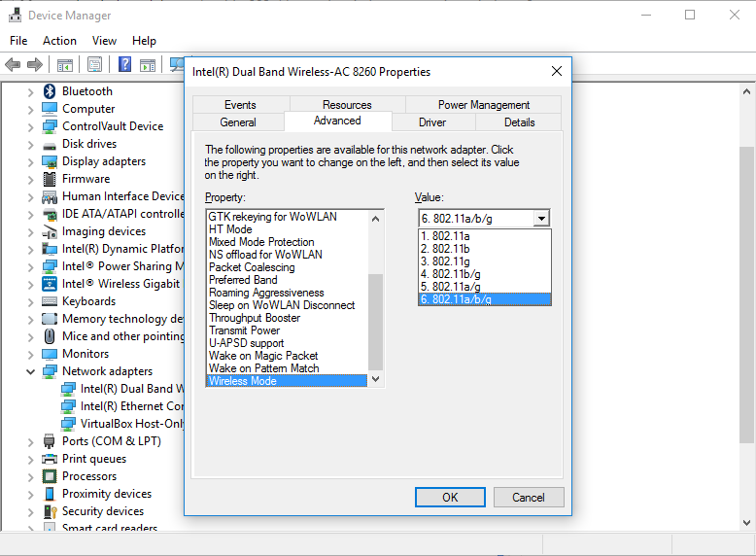Click the Print queues printer icon
Viewport: 756px width, 556px height.
click(50, 459)
